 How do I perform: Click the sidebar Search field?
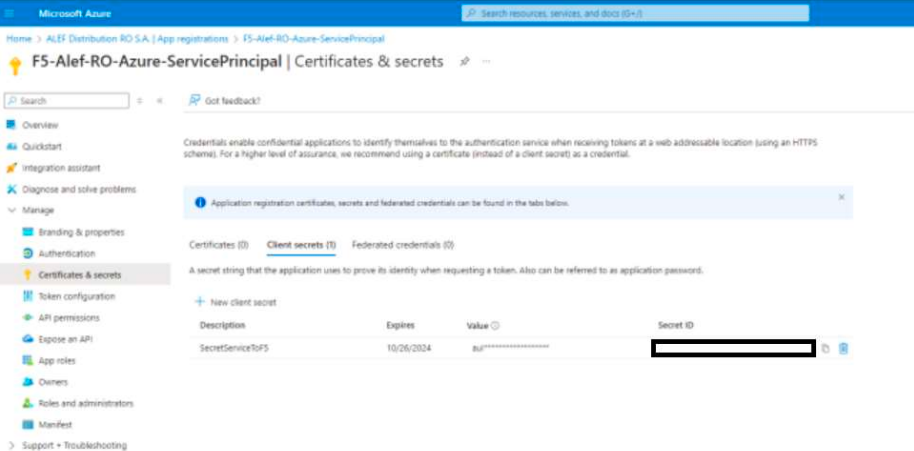(66, 101)
